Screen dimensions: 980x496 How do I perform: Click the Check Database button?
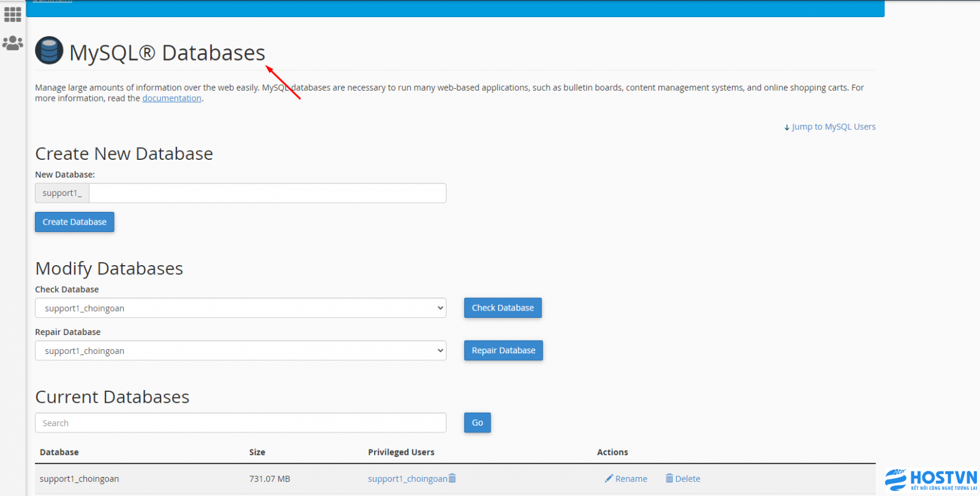pos(503,308)
